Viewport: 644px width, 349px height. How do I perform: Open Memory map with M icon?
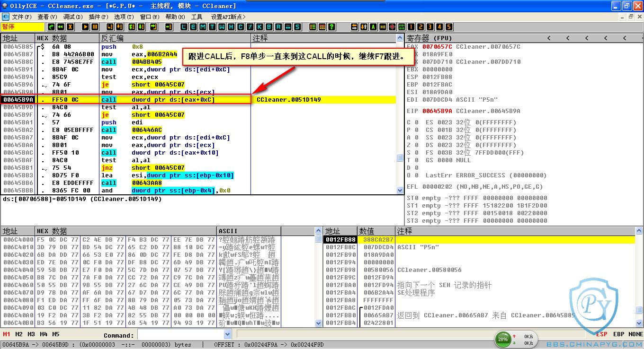pos(203,27)
